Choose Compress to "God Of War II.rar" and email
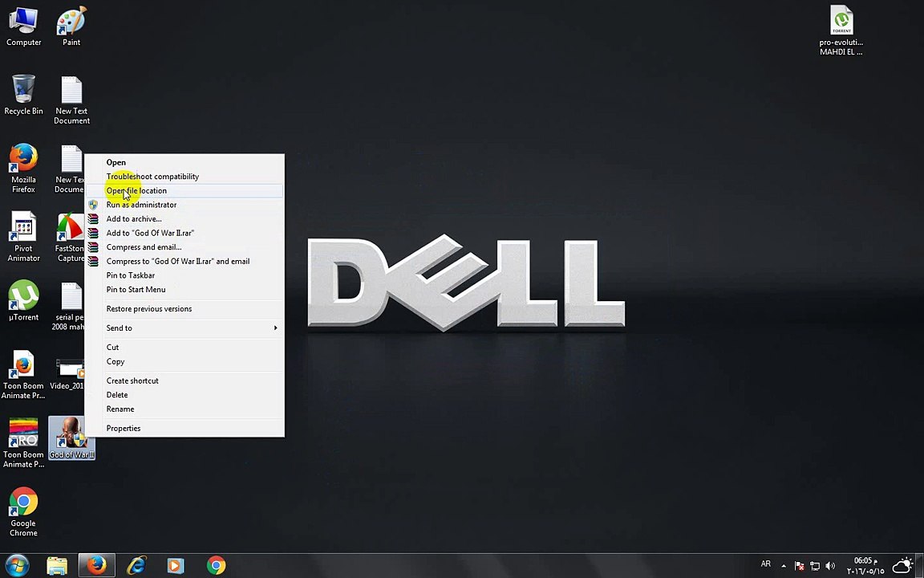The image size is (924, 578). click(184, 261)
